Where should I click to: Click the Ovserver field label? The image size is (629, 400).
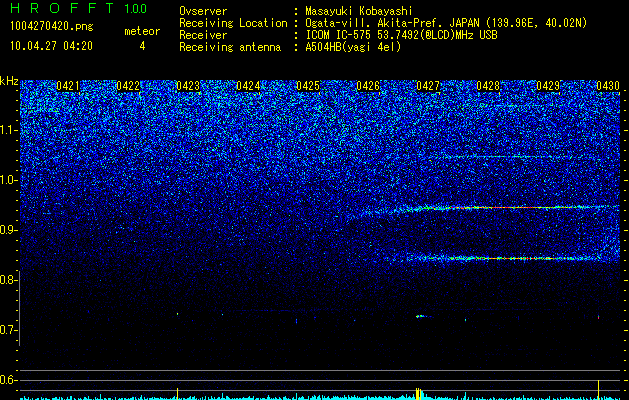pos(203,11)
